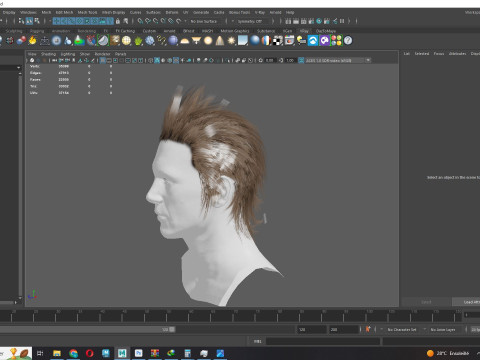Click the MEL command line input
The image size is (480, 360).
pyautogui.click(x=323, y=341)
